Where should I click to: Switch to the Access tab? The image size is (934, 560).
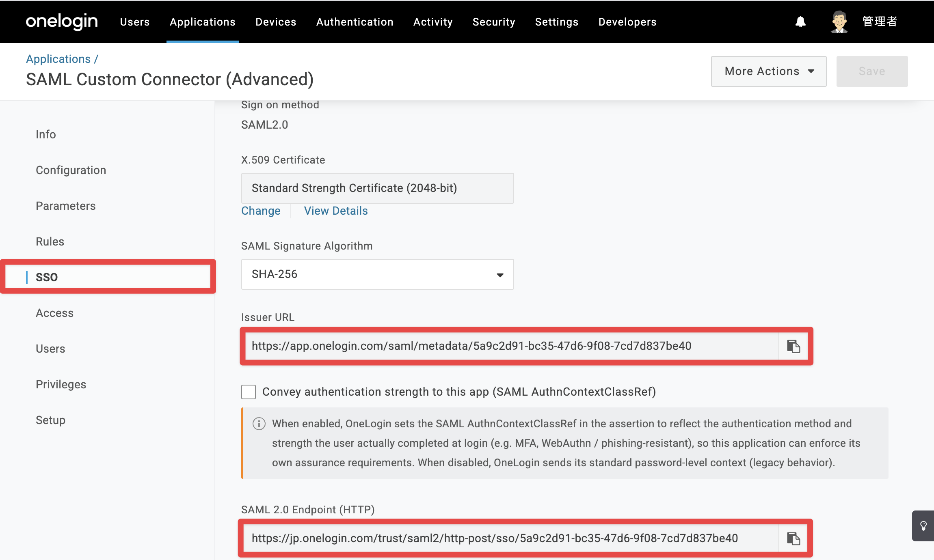tap(55, 313)
